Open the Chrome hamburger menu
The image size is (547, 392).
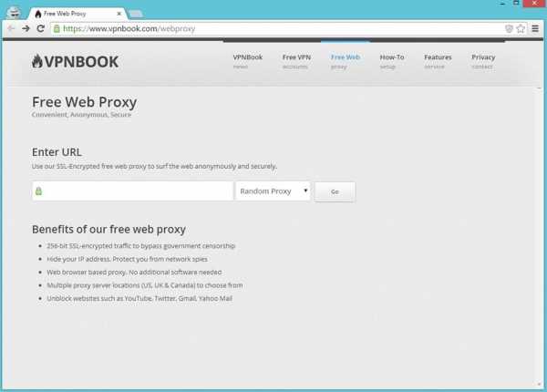tap(535, 28)
